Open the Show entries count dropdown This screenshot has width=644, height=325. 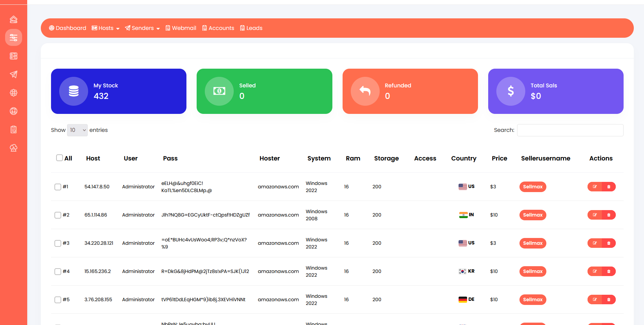coord(77,130)
